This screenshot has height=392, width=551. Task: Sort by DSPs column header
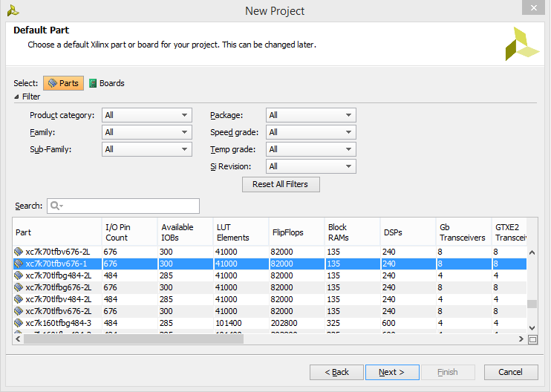click(x=408, y=232)
